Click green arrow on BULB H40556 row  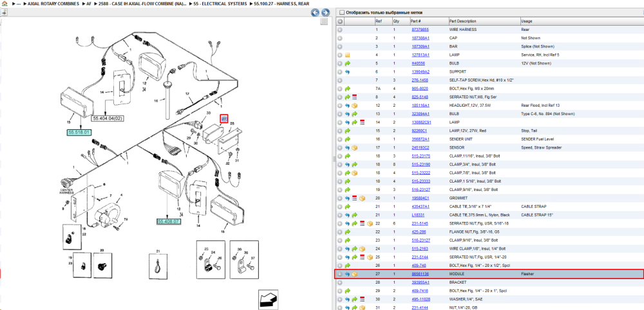point(348,64)
